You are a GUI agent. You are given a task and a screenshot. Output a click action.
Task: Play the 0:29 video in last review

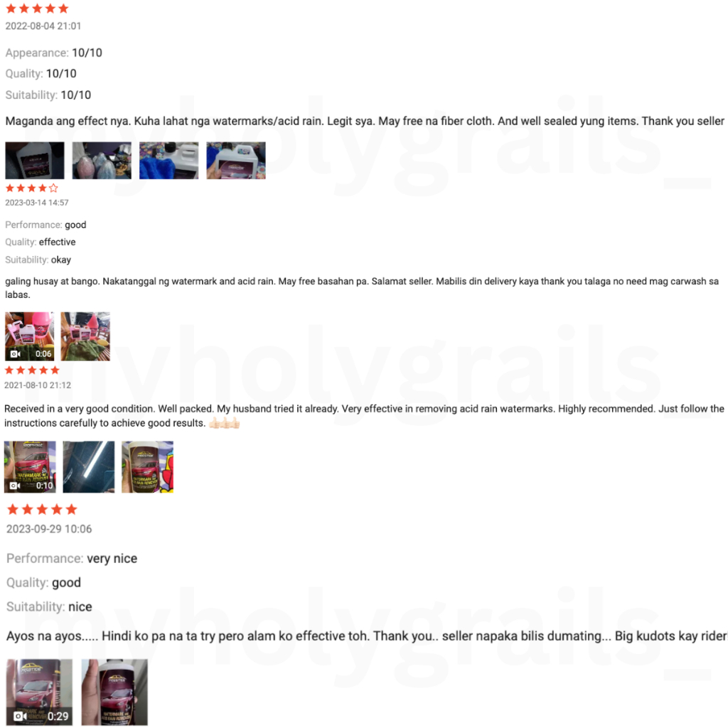40,692
